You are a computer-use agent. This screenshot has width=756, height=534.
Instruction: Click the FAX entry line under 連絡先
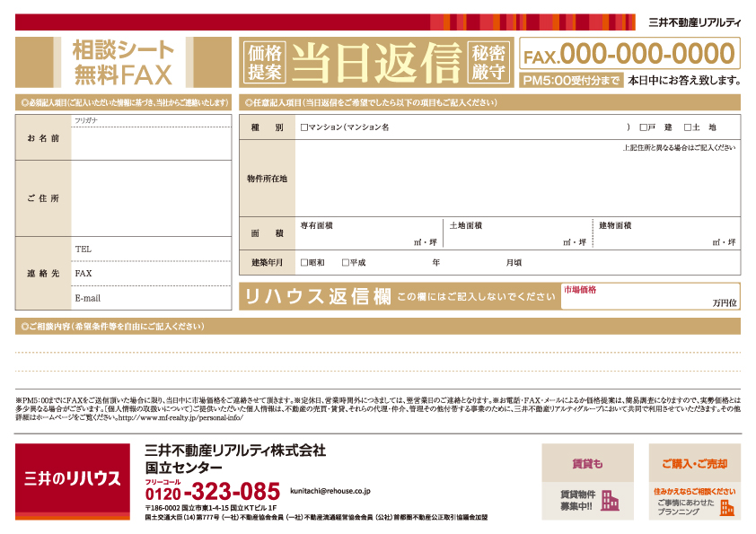tap(152, 274)
